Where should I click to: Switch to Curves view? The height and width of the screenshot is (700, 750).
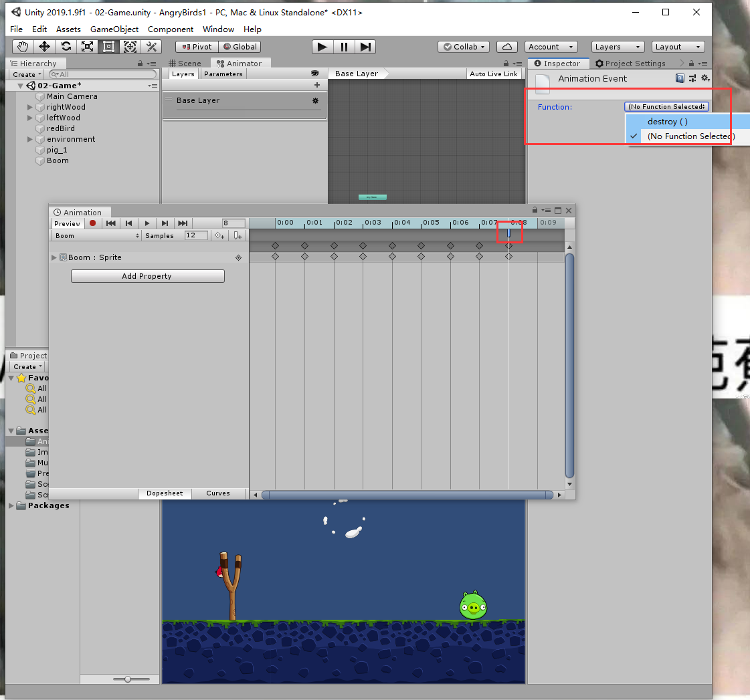point(218,493)
